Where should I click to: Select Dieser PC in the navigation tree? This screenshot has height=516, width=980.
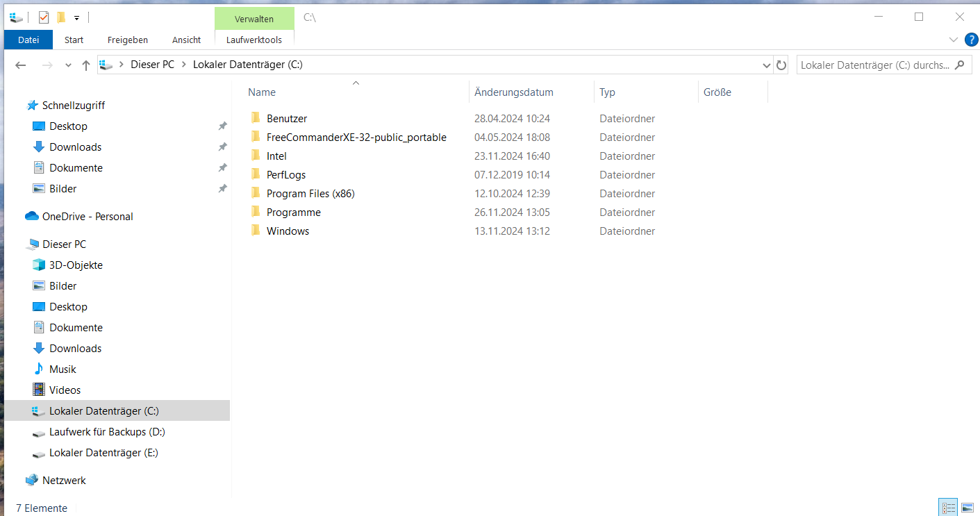(x=64, y=244)
